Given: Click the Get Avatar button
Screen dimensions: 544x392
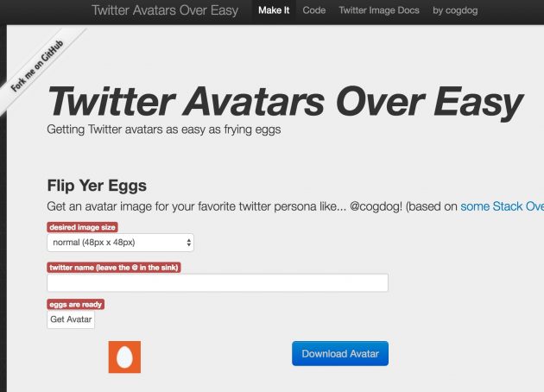Looking at the screenshot, I should tap(71, 319).
